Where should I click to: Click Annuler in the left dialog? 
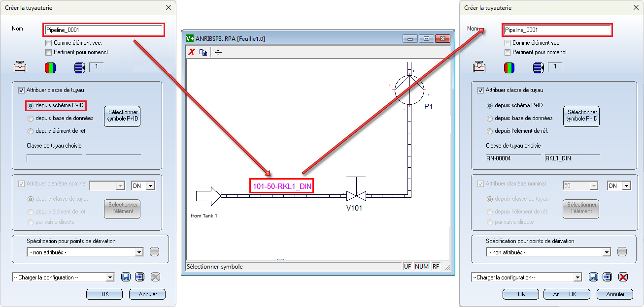[x=147, y=294]
